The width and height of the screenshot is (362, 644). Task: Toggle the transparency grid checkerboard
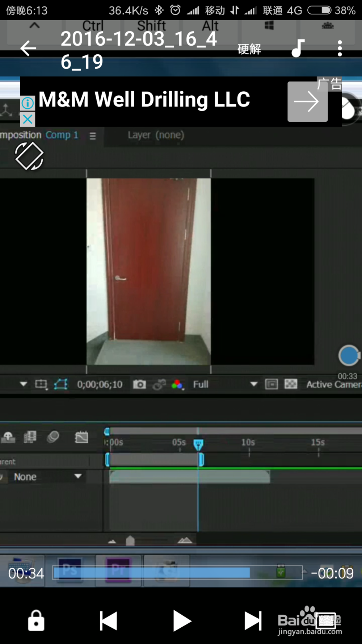coord(291,384)
